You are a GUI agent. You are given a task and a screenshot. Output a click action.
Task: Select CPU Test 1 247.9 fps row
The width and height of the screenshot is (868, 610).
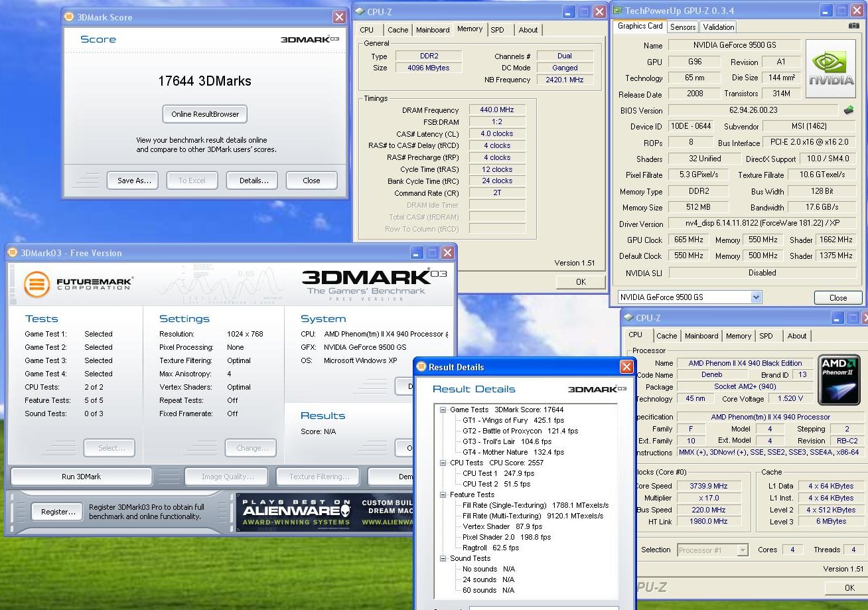point(498,473)
